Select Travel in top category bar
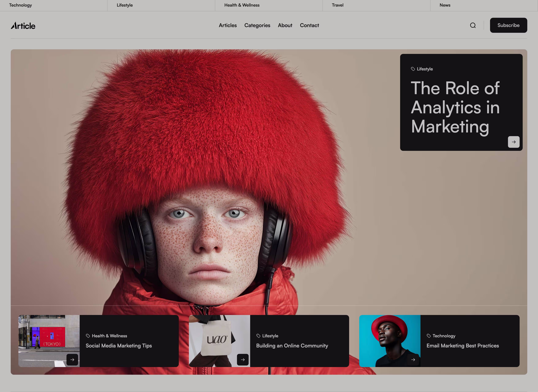This screenshot has height=392, width=538. pyautogui.click(x=337, y=5)
